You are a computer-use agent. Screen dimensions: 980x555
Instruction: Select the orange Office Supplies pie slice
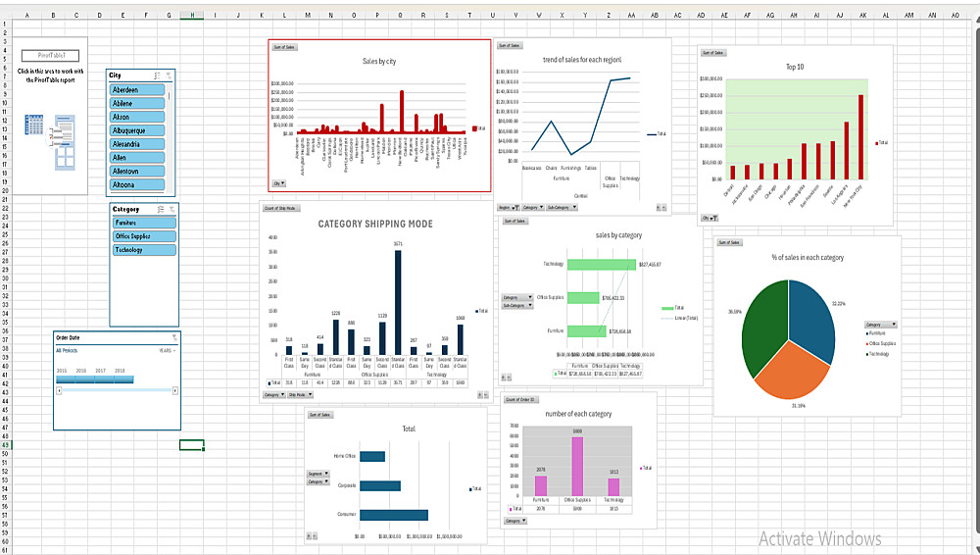(791, 373)
